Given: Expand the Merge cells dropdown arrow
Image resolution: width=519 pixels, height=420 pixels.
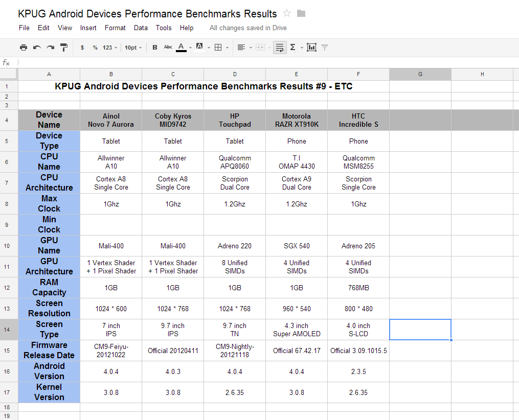Looking at the screenshot, I should pyautogui.click(x=269, y=48).
